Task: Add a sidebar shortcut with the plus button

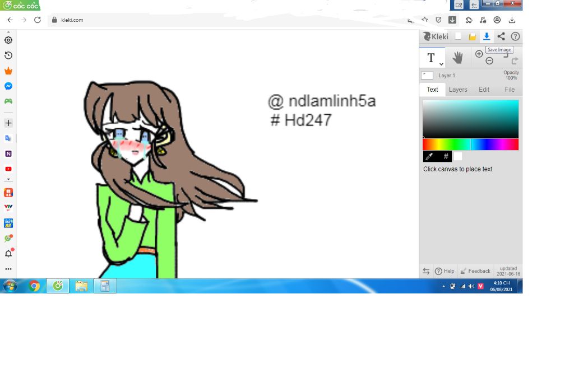Action: pyautogui.click(x=8, y=123)
